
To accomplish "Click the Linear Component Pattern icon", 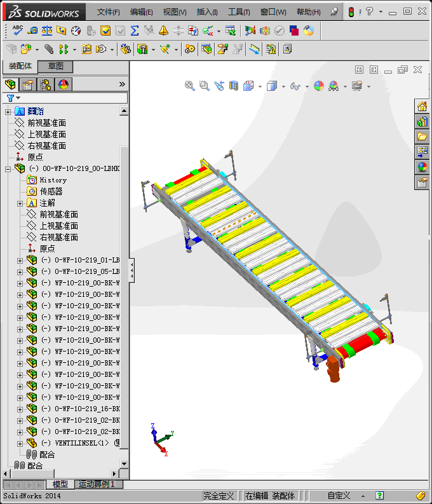I will tap(64, 49).
